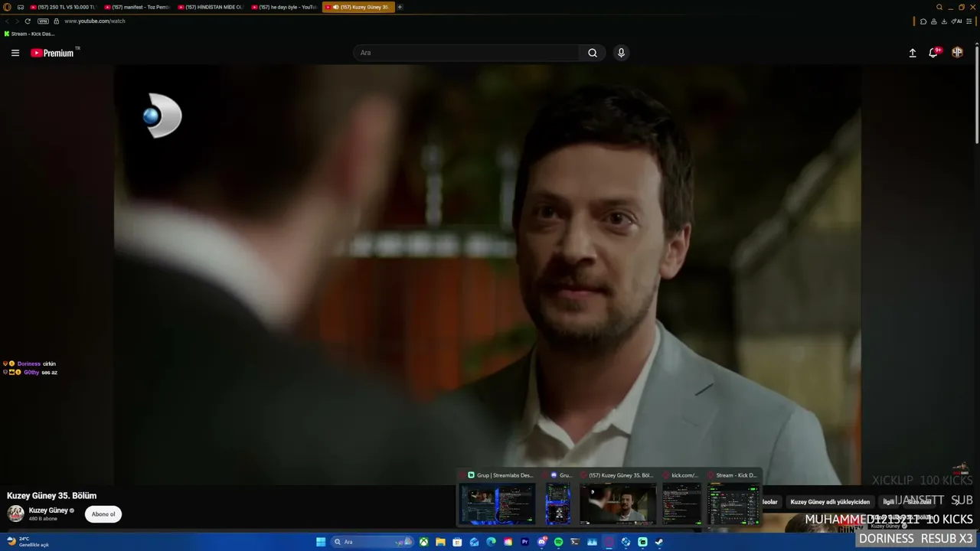This screenshot has height=551, width=980.
Task: Select the 'Kuzey Güney 35. Böl...' window preview
Action: pos(618,497)
